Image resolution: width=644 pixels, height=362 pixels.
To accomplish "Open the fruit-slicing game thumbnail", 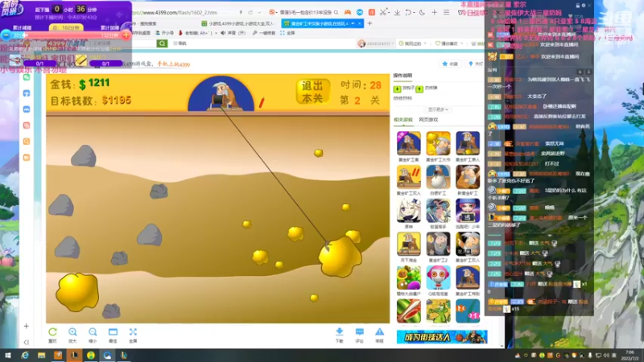I will [409, 311].
